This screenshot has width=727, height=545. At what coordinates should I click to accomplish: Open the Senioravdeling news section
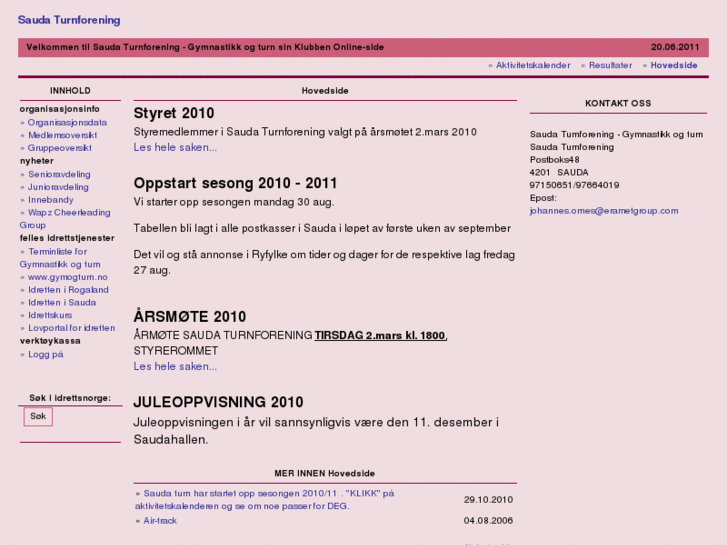(59, 174)
